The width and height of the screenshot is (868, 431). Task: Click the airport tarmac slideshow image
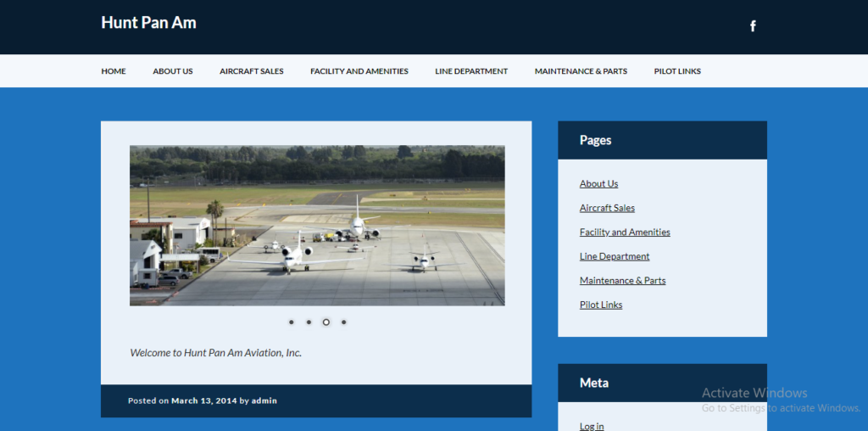point(317,226)
